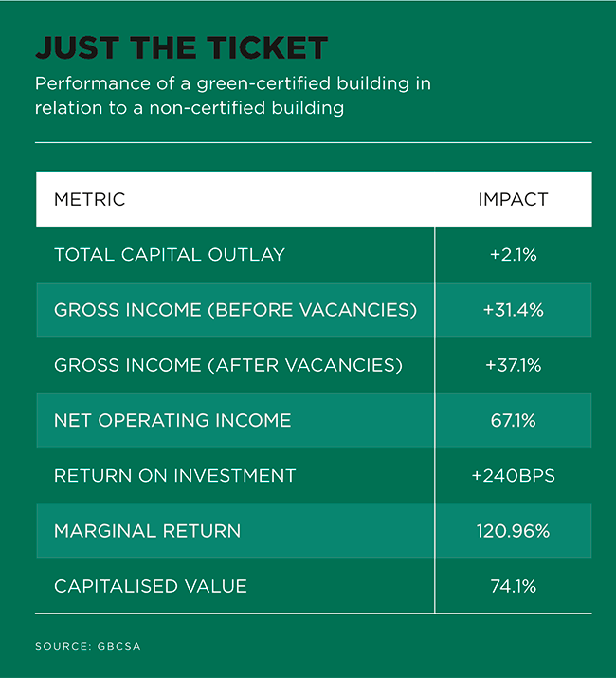Screen dimensions: 616x678
Task: Click the 74.1% impact value
Action: 513,586
